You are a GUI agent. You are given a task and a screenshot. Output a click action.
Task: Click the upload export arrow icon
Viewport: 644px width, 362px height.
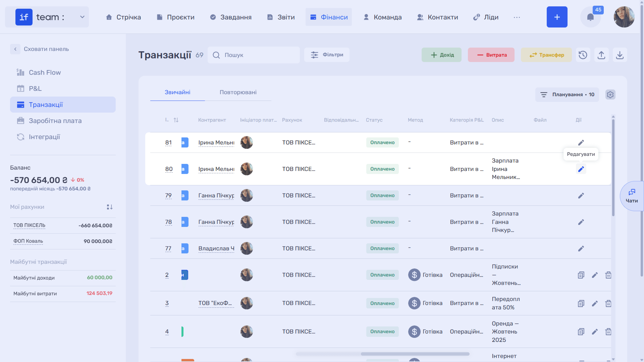point(601,55)
